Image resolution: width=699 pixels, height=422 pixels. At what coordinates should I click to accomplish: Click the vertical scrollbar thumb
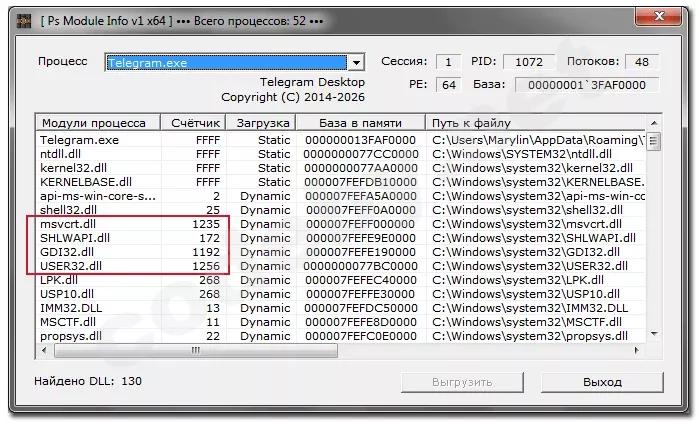pyautogui.click(x=654, y=141)
